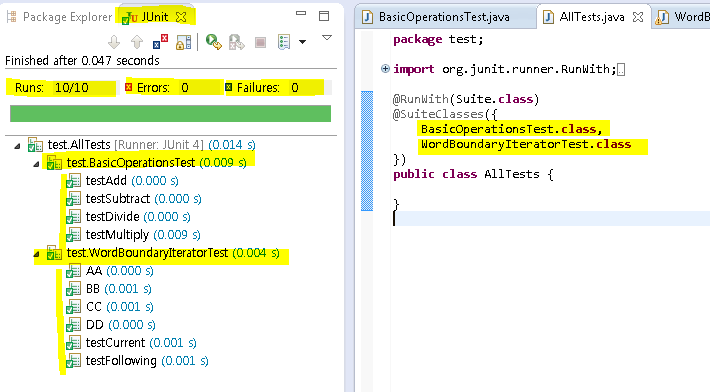Screen dimensions: 710x392
Task: Click 'Finished after 0.047 seconds' status text
Action: (82, 61)
